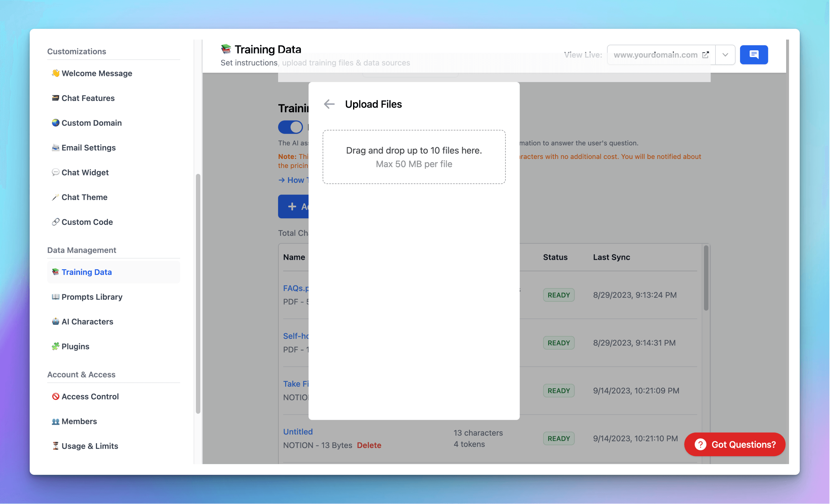Click the globe icon for Custom Domain
Image resolution: width=830 pixels, height=504 pixels.
pyautogui.click(x=55, y=122)
